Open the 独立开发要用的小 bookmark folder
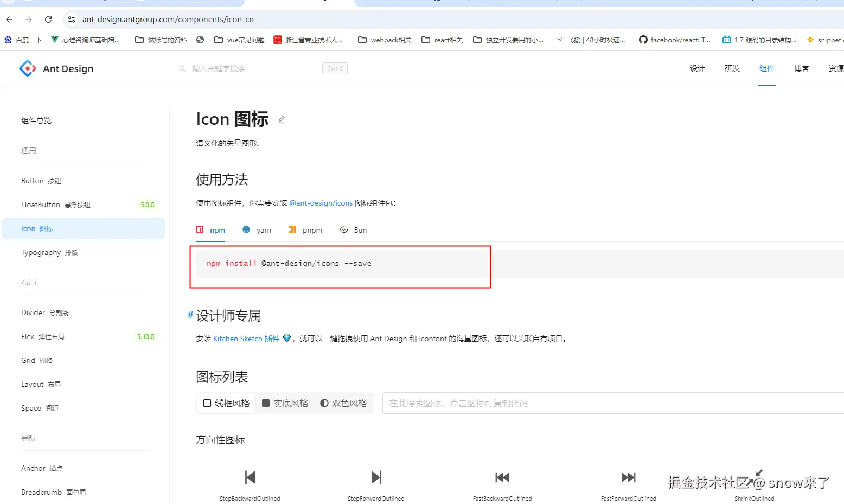The image size is (844, 504). pos(508,40)
